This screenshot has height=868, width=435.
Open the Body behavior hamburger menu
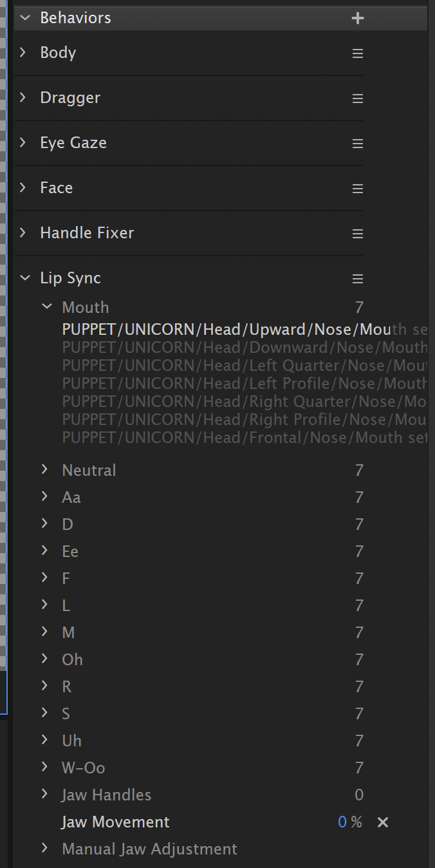(x=358, y=53)
